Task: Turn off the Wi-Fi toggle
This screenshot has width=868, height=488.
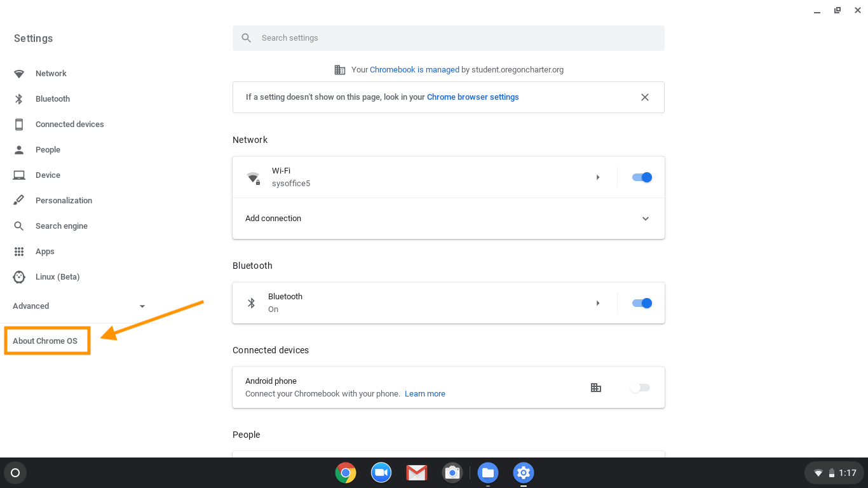Action: coord(642,177)
